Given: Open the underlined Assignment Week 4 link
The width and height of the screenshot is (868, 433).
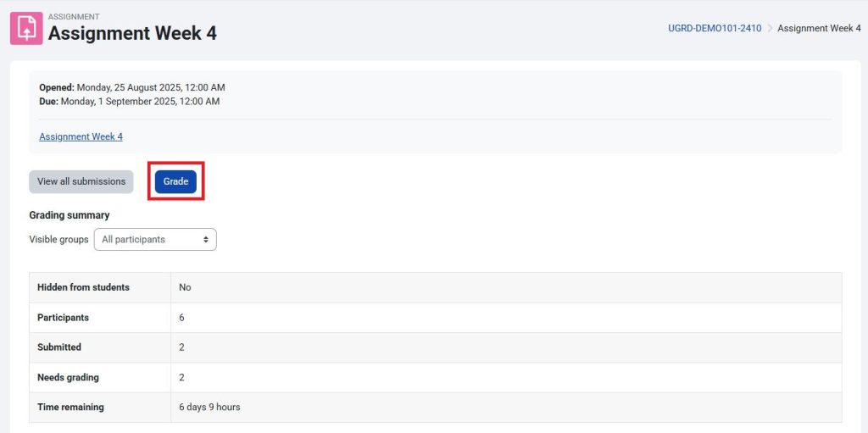Looking at the screenshot, I should coord(81,136).
